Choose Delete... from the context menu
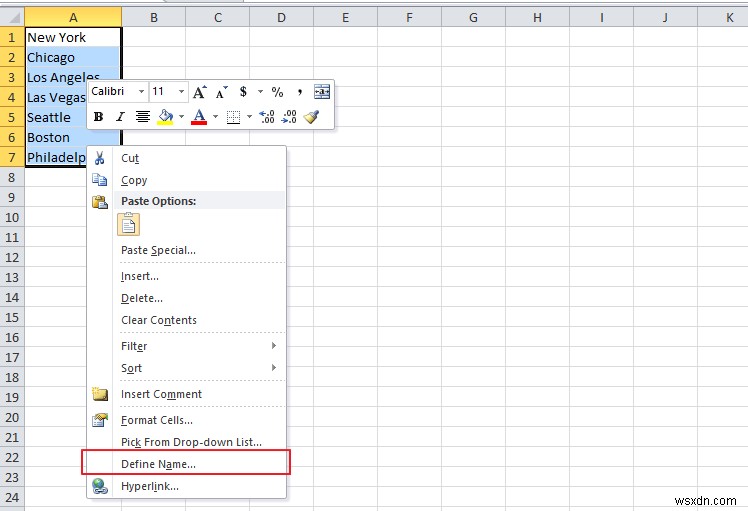This screenshot has width=748, height=511. pos(187,298)
